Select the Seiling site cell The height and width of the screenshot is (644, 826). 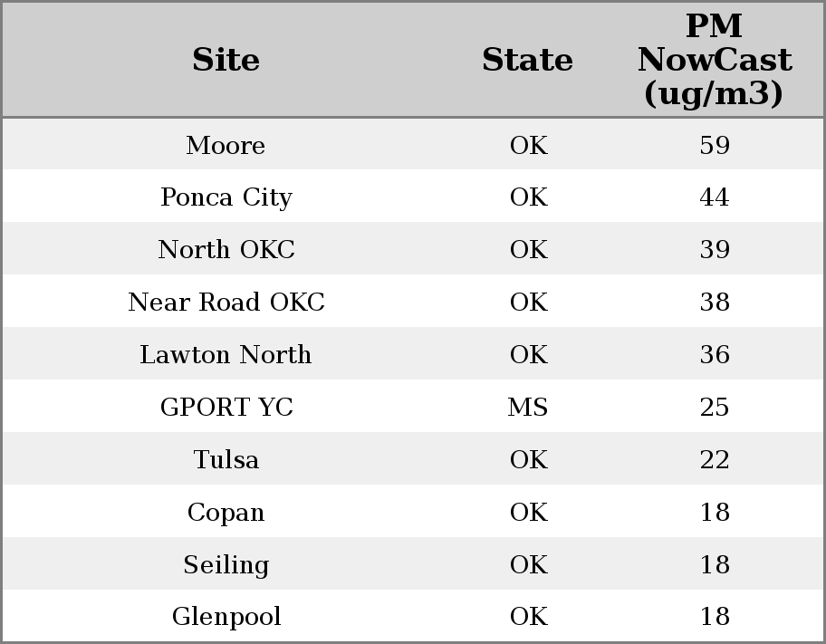pos(226,565)
